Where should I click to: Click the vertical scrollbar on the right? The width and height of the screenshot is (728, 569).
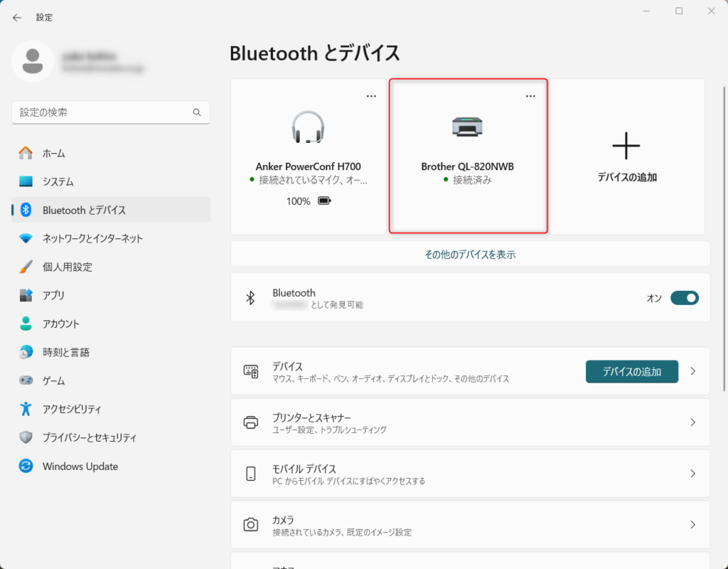click(724, 213)
